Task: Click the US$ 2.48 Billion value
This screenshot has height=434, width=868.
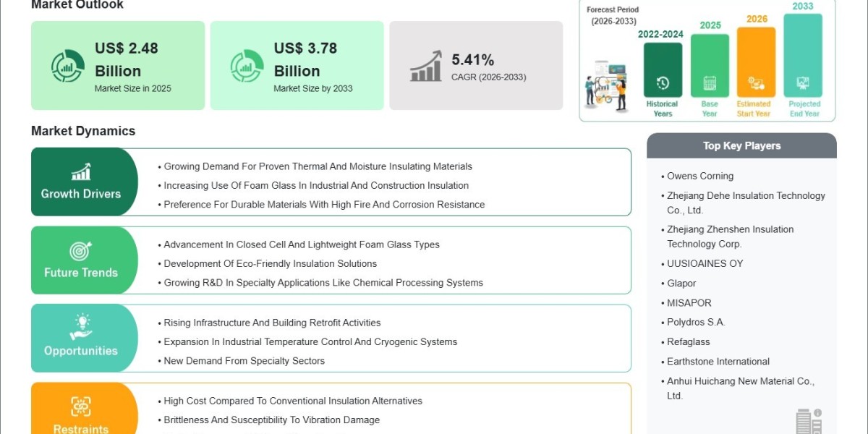Action: (x=127, y=59)
